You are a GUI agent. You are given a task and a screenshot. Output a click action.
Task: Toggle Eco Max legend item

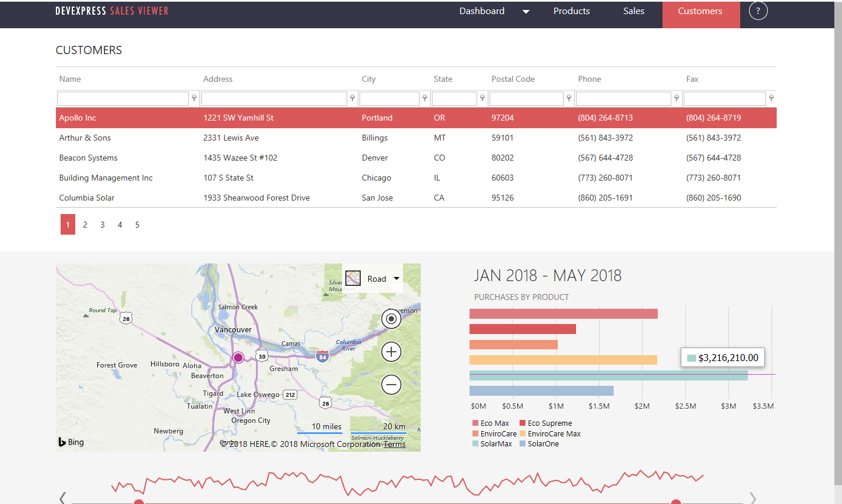(x=491, y=423)
